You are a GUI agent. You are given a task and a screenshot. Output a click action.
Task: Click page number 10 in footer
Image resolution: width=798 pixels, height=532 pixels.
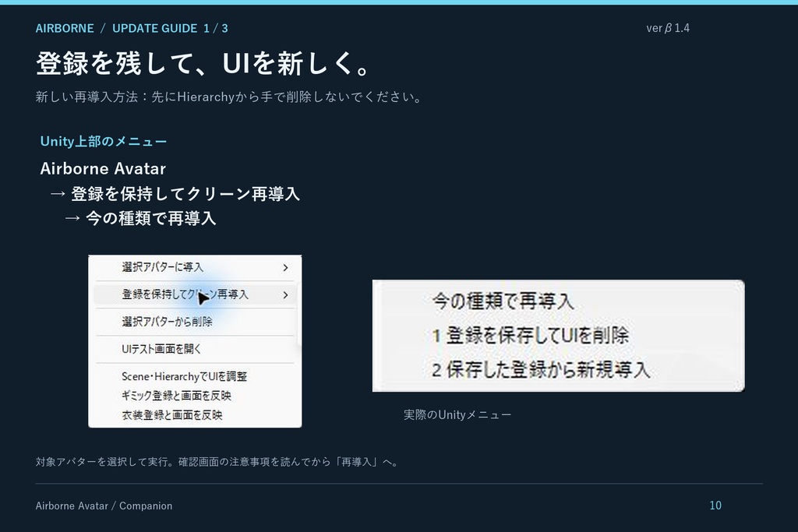pyautogui.click(x=715, y=506)
